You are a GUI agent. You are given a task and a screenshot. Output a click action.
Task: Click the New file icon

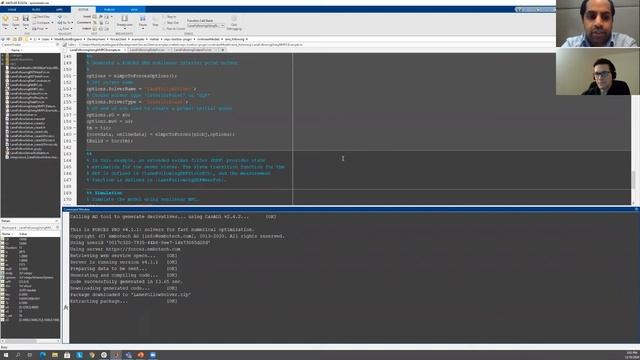tap(5, 19)
